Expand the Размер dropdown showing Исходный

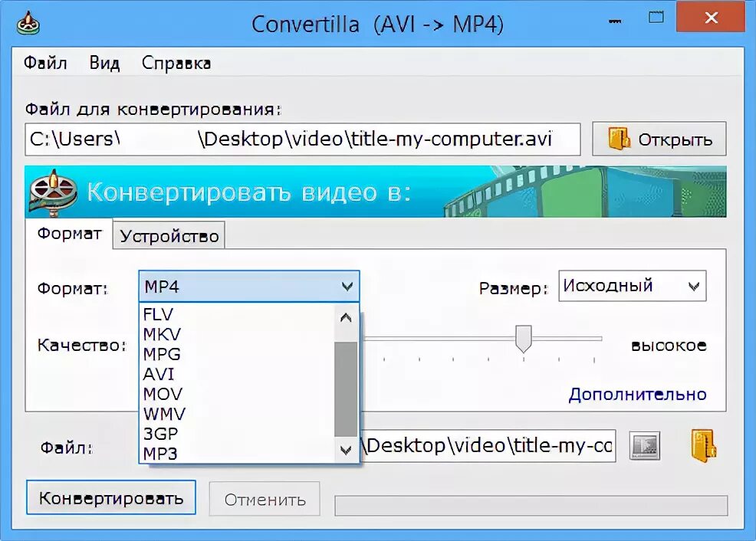[x=632, y=286]
